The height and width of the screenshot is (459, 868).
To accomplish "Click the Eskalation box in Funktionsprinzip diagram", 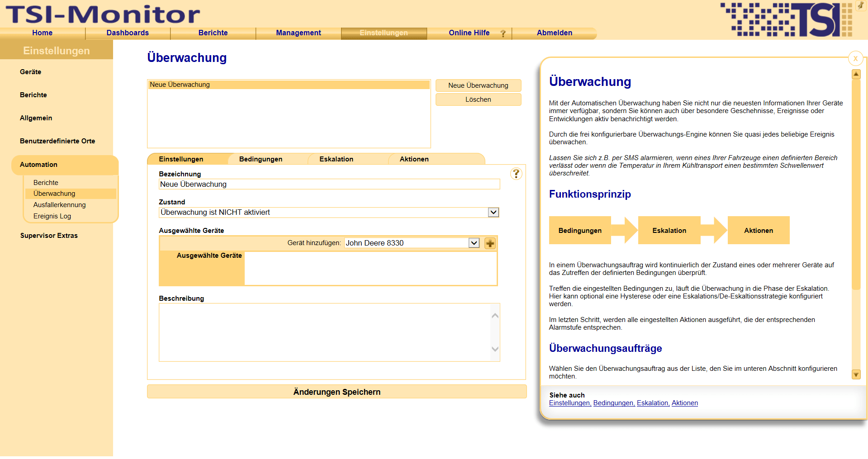I will (669, 231).
